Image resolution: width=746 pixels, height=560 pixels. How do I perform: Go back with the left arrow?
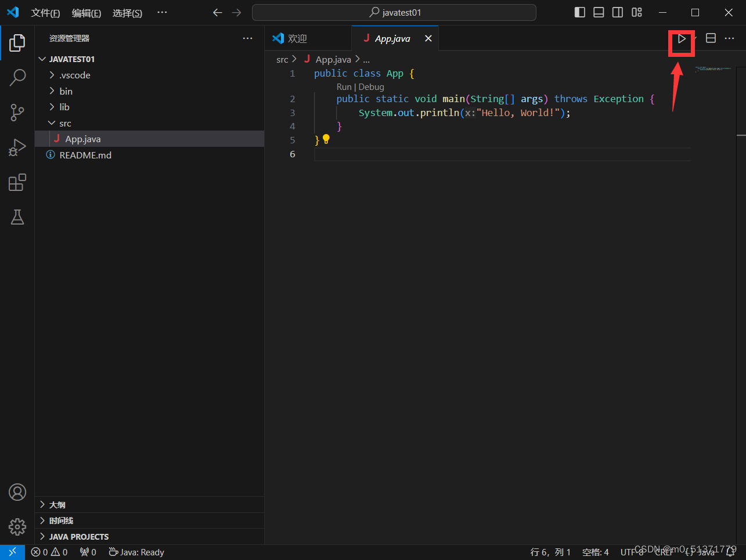tap(218, 12)
